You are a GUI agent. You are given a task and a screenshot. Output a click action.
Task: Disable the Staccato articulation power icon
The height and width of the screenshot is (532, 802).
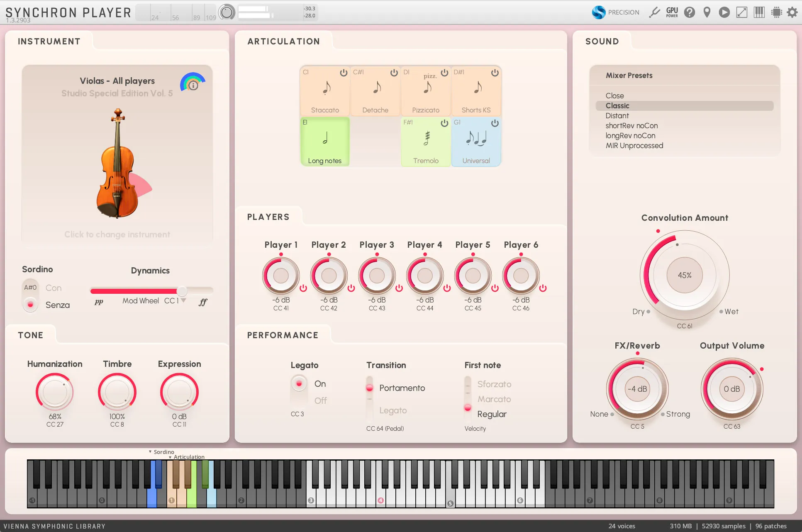point(344,73)
